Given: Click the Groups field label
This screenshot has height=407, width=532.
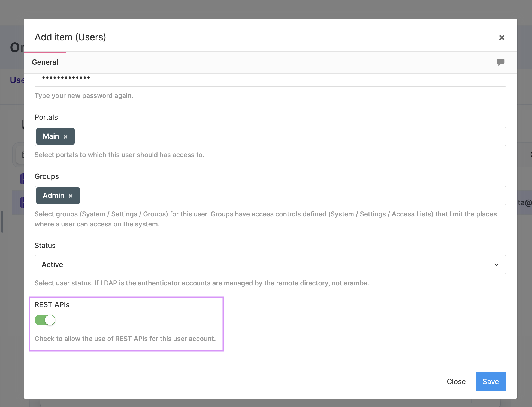Looking at the screenshot, I should [47, 176].
